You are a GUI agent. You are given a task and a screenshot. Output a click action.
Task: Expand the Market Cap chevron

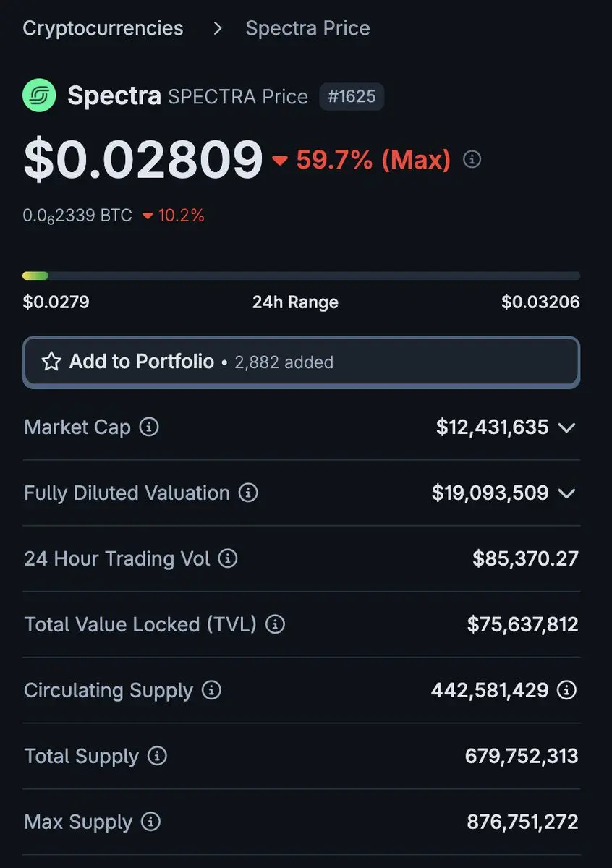(x=567, y=427)
